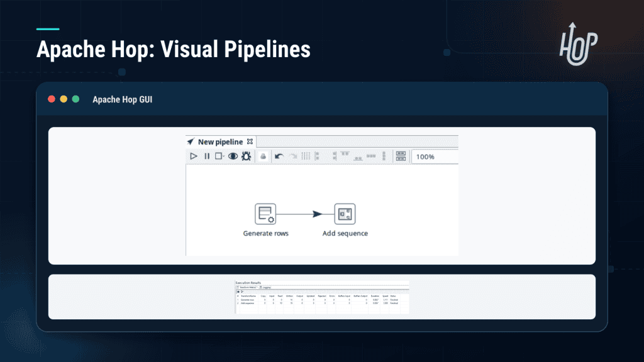Click the hop arrow between the transforms
644x362 pixels.
[317, 214]
